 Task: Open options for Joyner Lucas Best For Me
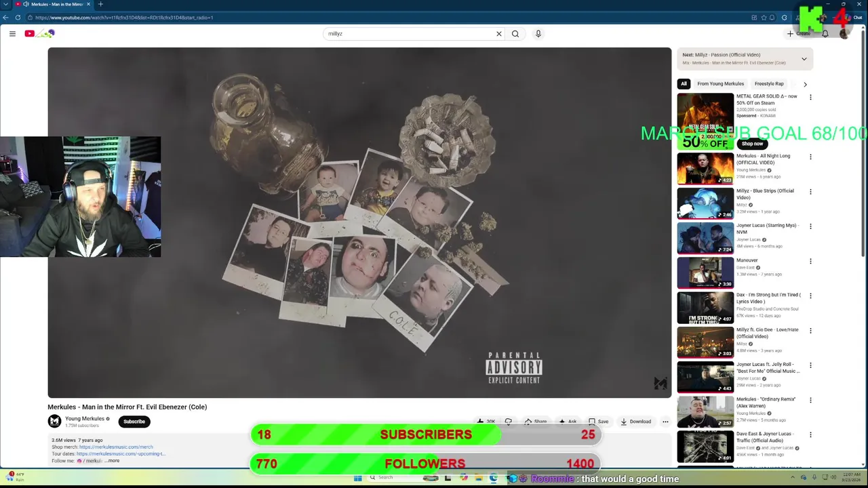coord(810,365)
